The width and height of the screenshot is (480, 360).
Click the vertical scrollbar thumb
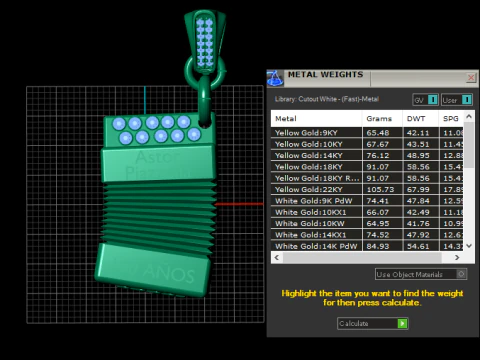point(469,145)
